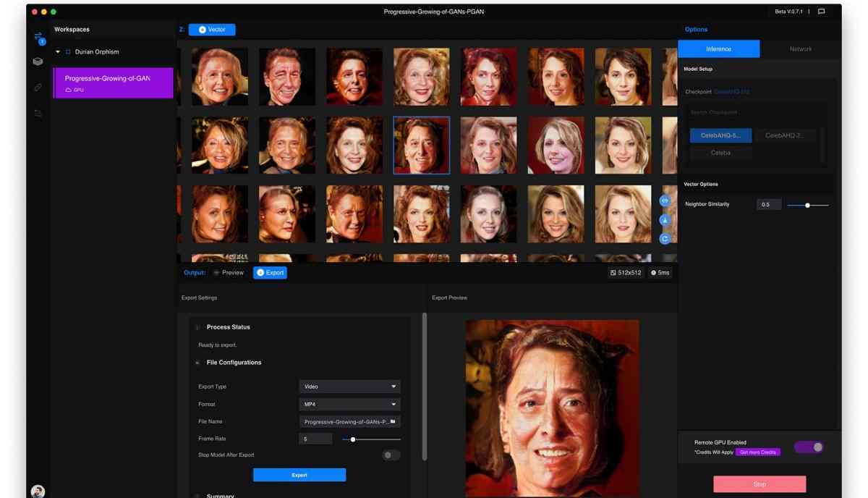Click the blue code brackets round icon
The image size is (868, 498).
tap(665, 201)
